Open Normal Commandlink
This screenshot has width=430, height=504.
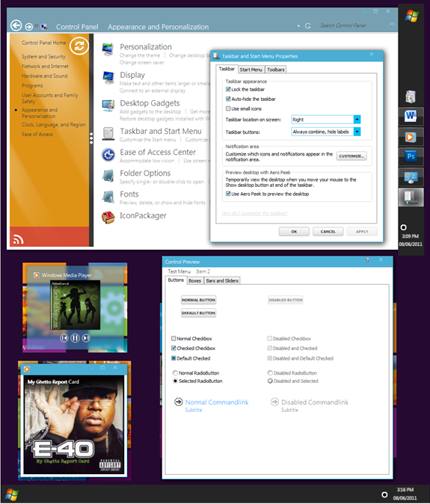coord(217,402)
